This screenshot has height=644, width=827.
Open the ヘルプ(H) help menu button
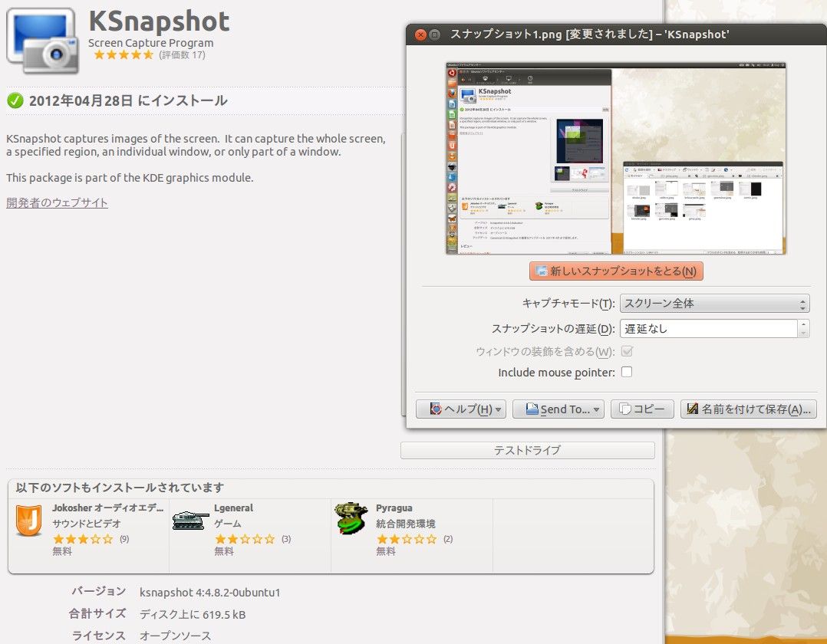461,409
